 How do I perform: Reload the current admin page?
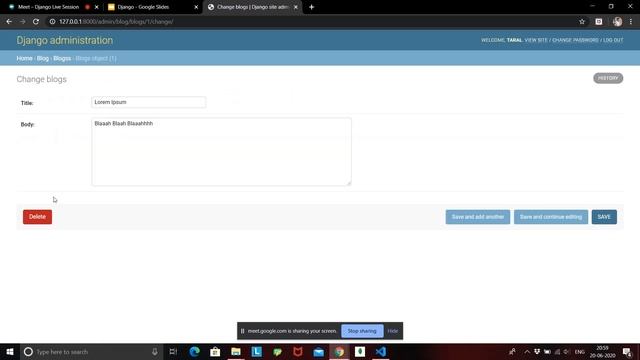click(36, 22)
